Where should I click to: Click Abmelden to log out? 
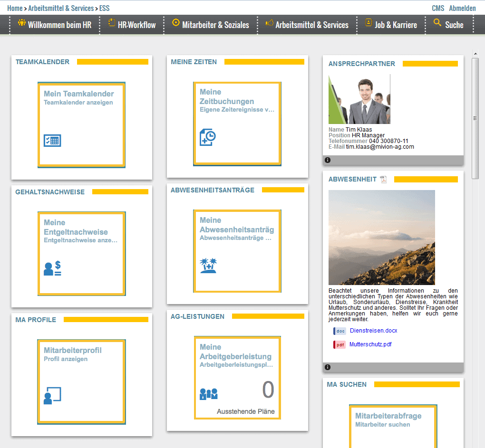click(x=463, y=9)
